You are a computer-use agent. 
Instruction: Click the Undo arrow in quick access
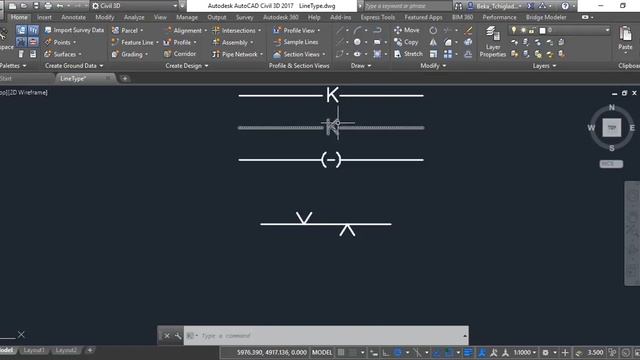pyautogui.click(x=60, y=6)
